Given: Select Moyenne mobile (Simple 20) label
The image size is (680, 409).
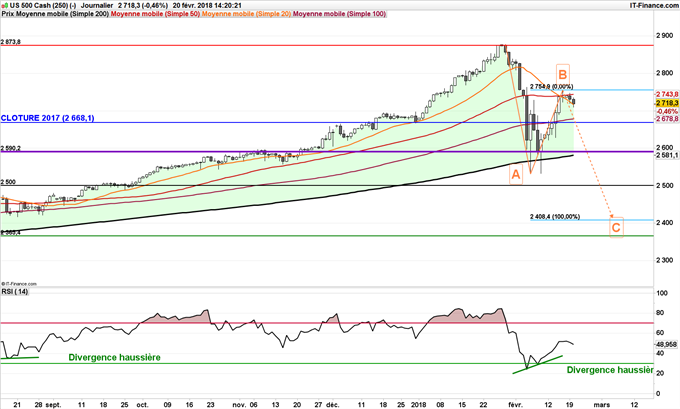Looking at the screenshot, I should click(247, 14).
